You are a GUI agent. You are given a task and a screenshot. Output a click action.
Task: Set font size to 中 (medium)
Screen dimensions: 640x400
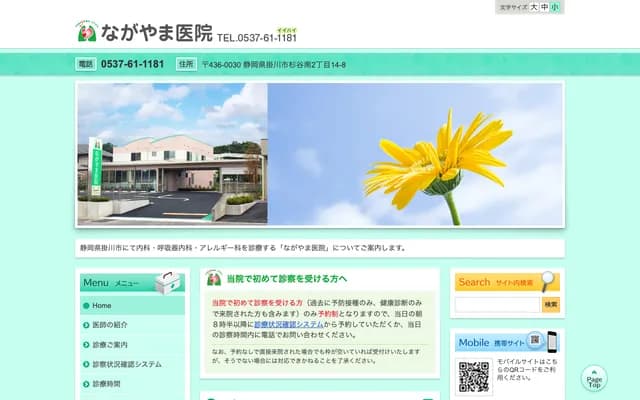click(544, 7)
